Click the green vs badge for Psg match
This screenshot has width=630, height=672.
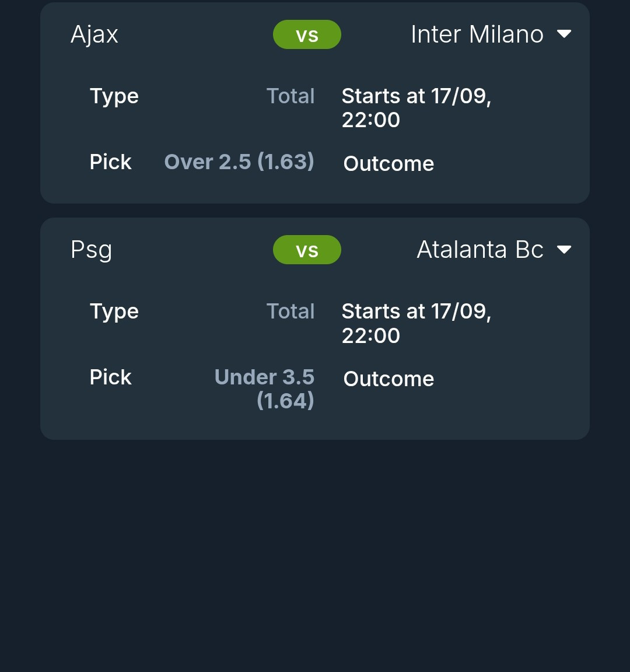(x=307, y=250)
